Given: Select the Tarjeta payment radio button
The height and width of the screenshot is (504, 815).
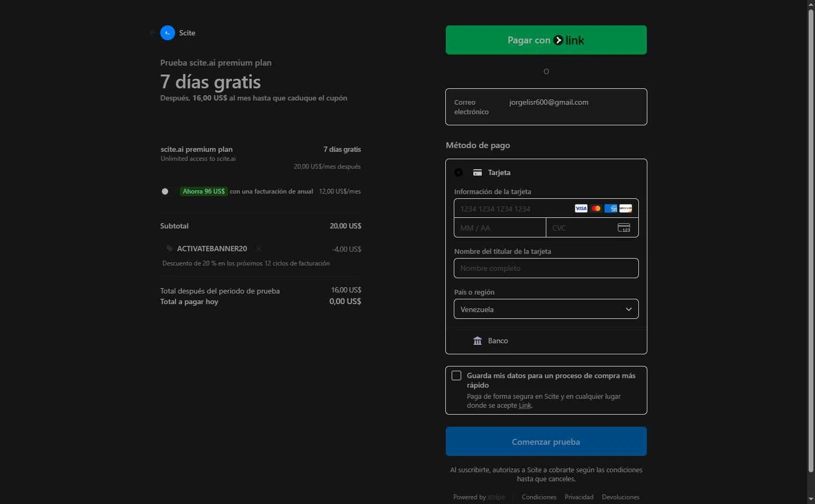Looking at the screenshot, I should [459, 172].
